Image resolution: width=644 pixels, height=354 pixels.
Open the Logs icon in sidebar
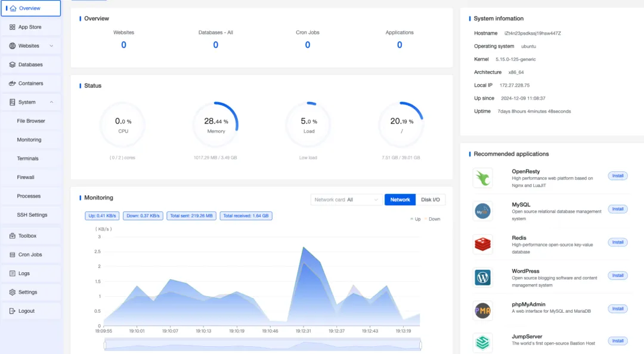[13, 273]
